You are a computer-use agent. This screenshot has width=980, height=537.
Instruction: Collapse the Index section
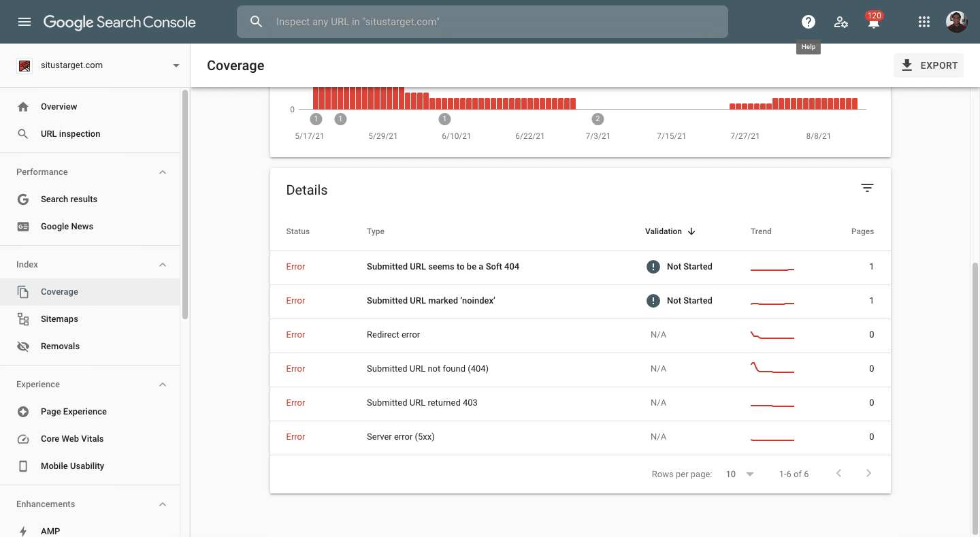[x=163, y=265]
